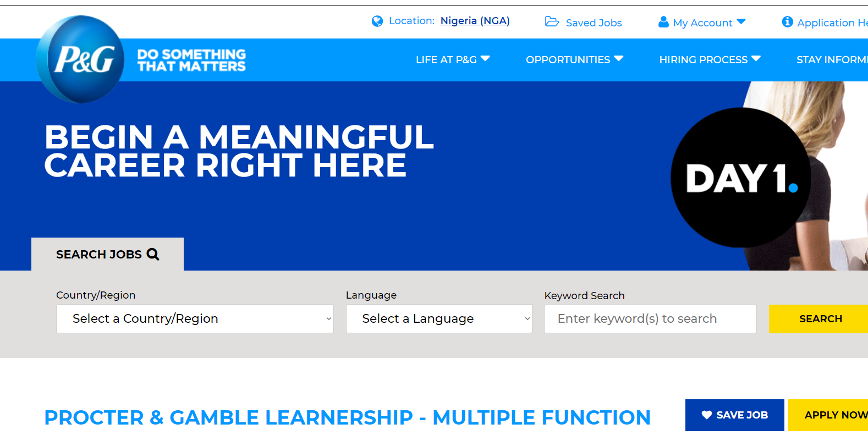
Task: Click the Saved Jobs folder icon
Action: click(x=552, y=21)
